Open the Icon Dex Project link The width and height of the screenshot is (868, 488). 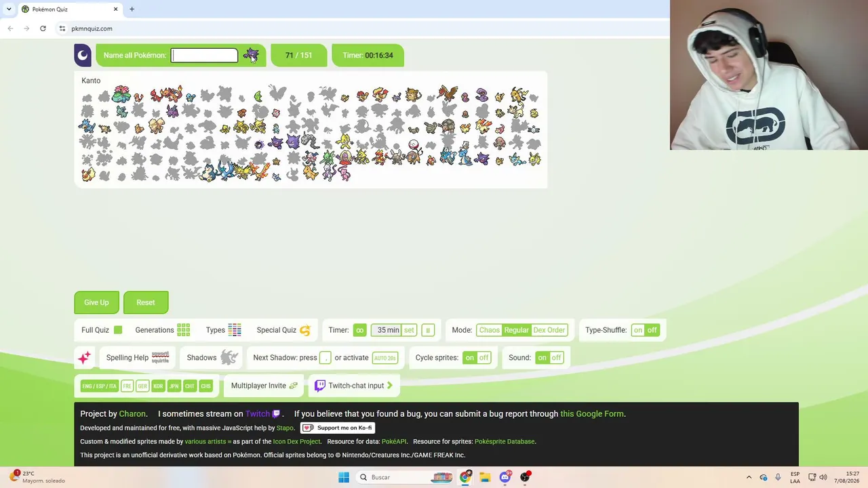pos(296,441)
